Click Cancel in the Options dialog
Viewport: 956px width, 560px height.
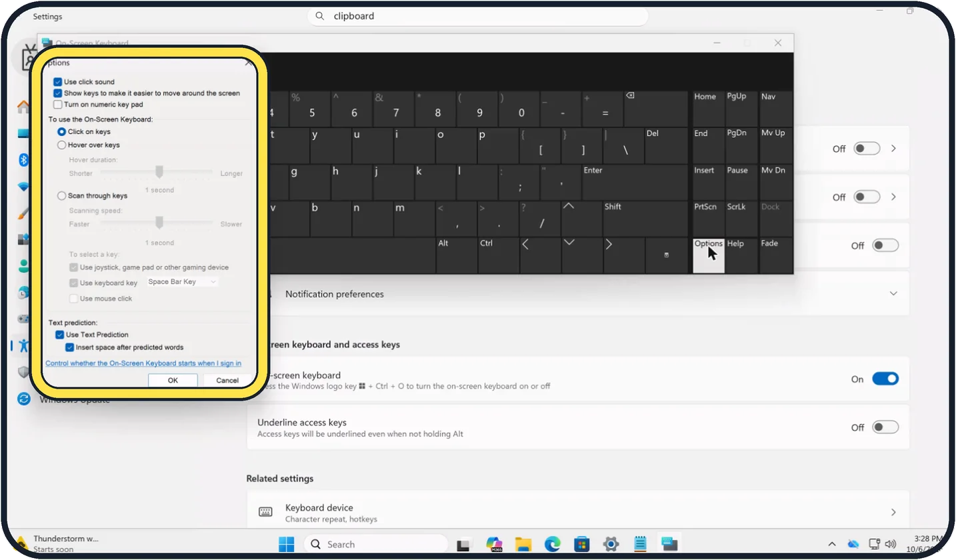click(x=227, y=380)
